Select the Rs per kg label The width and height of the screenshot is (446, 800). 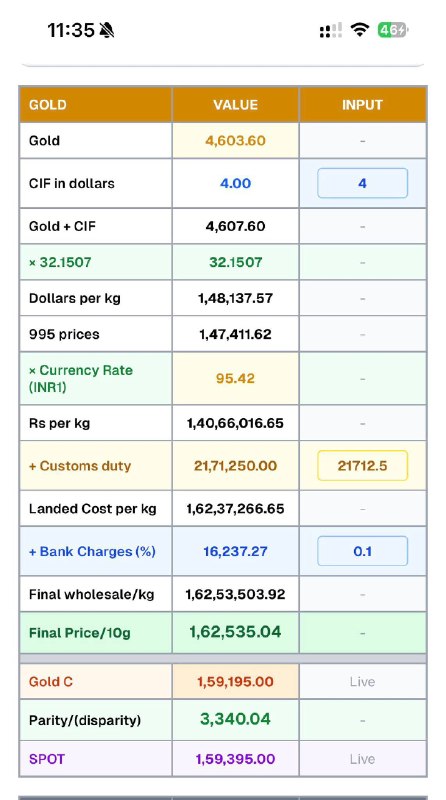click(59, 423)
